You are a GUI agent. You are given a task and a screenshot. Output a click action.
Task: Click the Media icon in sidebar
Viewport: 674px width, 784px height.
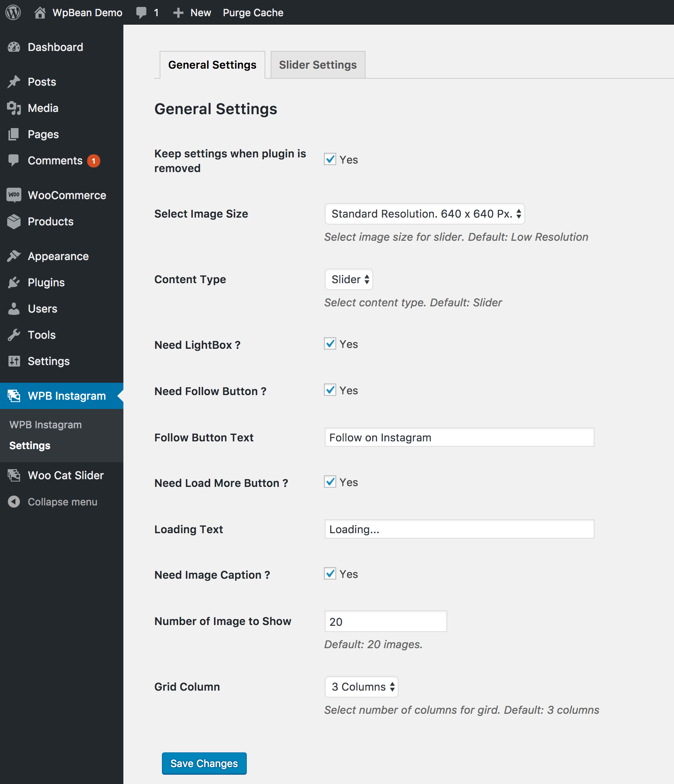(14, 108)
